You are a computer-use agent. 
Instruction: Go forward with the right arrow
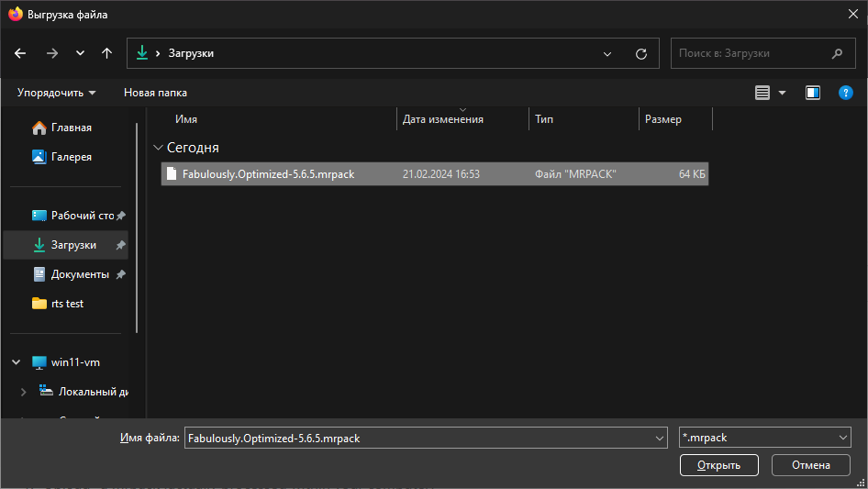[52, 53]
